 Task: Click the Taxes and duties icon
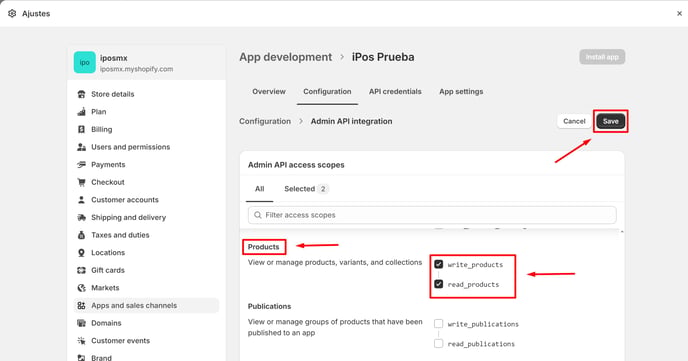coord(81,235)
